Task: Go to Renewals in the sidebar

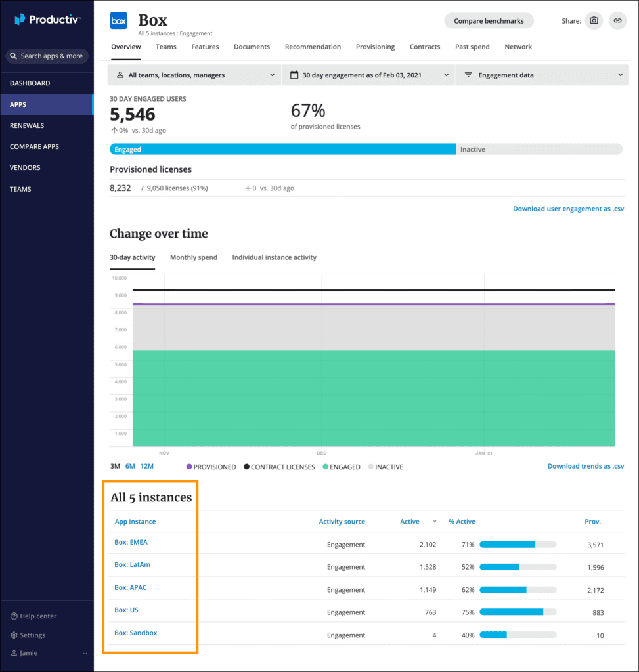Action: [47, 125]
